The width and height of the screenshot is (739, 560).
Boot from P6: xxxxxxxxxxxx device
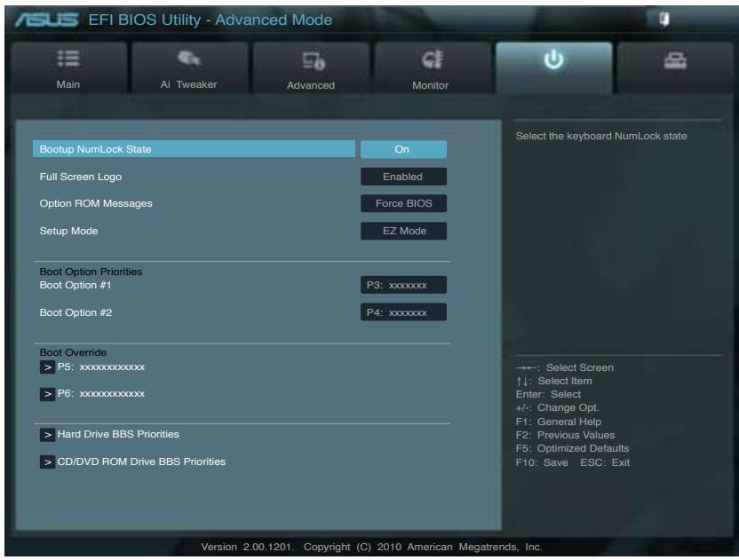[x=101, y=393]
